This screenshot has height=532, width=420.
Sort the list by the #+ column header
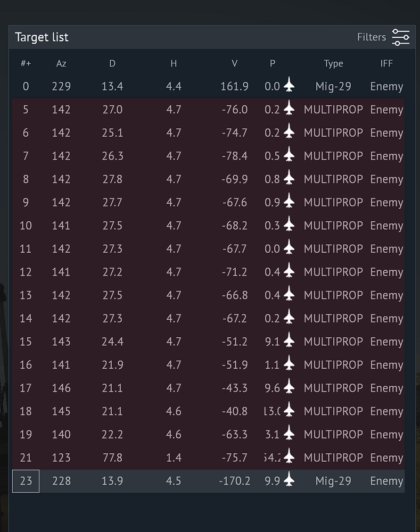[26, 63]
